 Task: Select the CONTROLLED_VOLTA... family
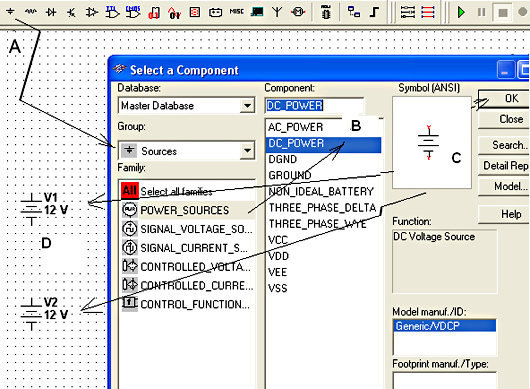(188, 267)
